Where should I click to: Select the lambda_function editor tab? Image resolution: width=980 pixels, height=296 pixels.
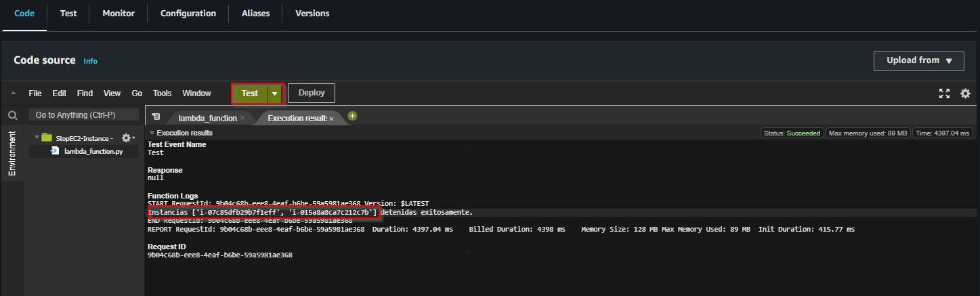pos(207,118)
